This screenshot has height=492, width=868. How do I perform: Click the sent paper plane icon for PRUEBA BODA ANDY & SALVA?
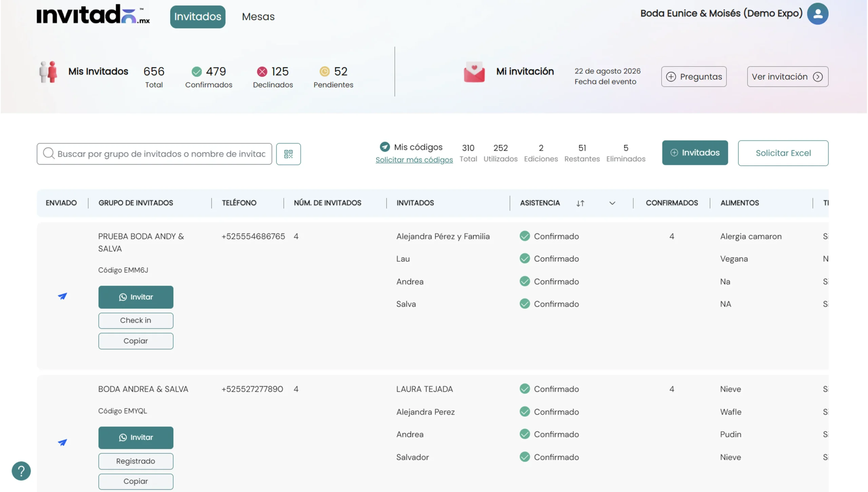[x=62, y=296]
